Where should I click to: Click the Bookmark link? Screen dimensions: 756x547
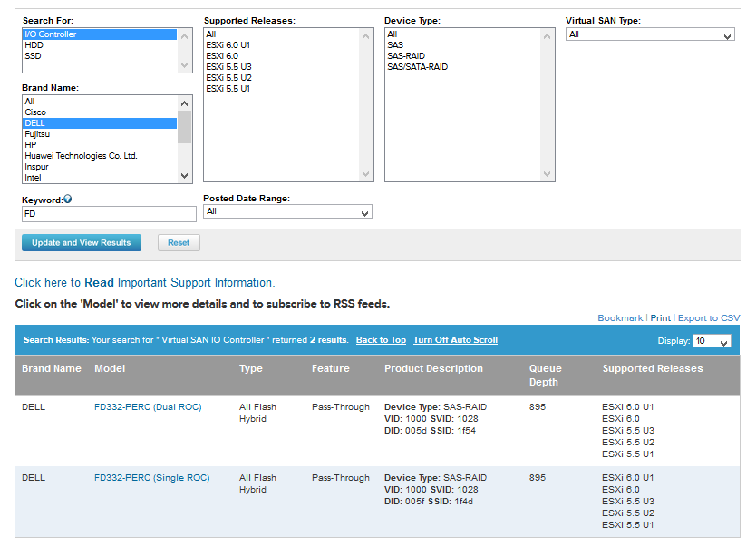[620, 317]
